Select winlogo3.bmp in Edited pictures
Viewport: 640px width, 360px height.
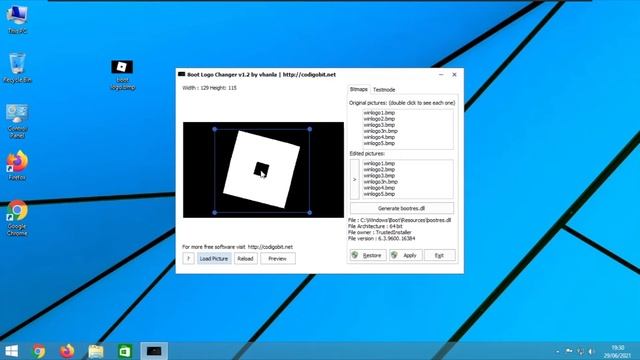click(379, 176)
